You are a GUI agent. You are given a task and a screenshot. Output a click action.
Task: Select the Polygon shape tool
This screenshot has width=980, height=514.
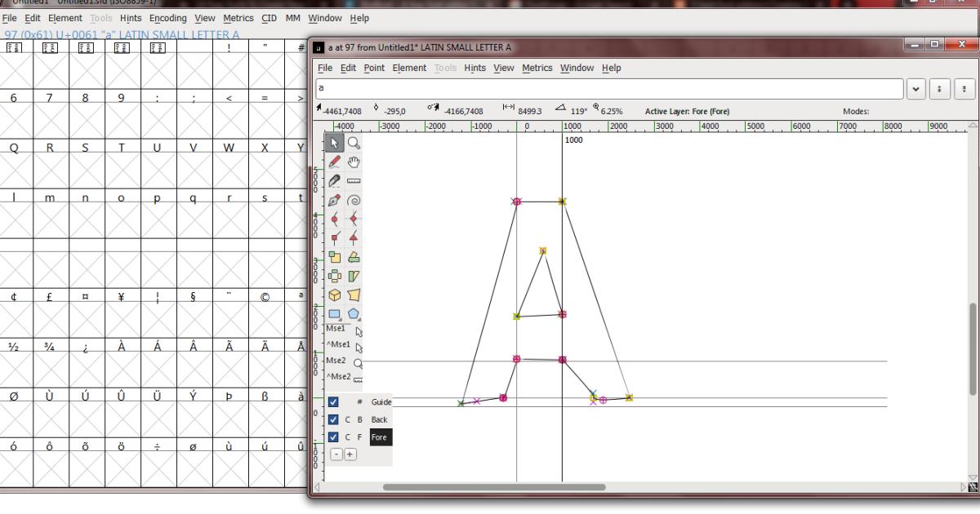[354, 314]
